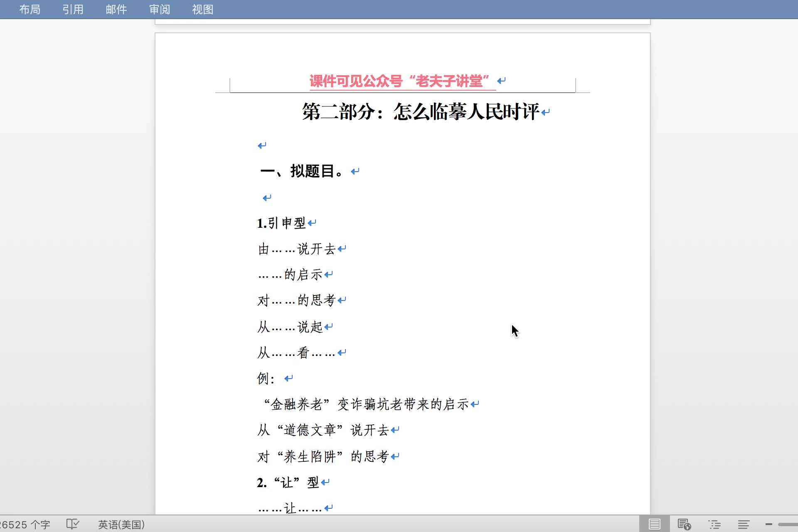
Task: Open the 邮件 ribbon tab
Action: [116, 9]
